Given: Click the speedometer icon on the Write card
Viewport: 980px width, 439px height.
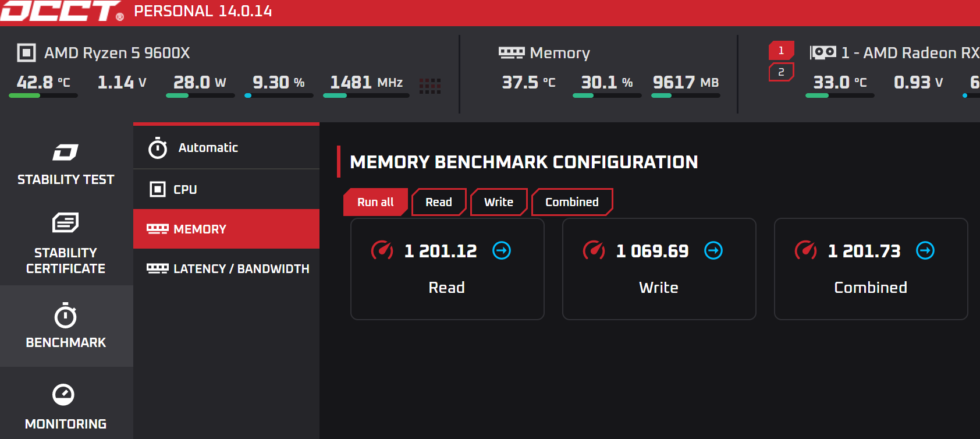Looking at the screenshot, I should tap(594, 250).
